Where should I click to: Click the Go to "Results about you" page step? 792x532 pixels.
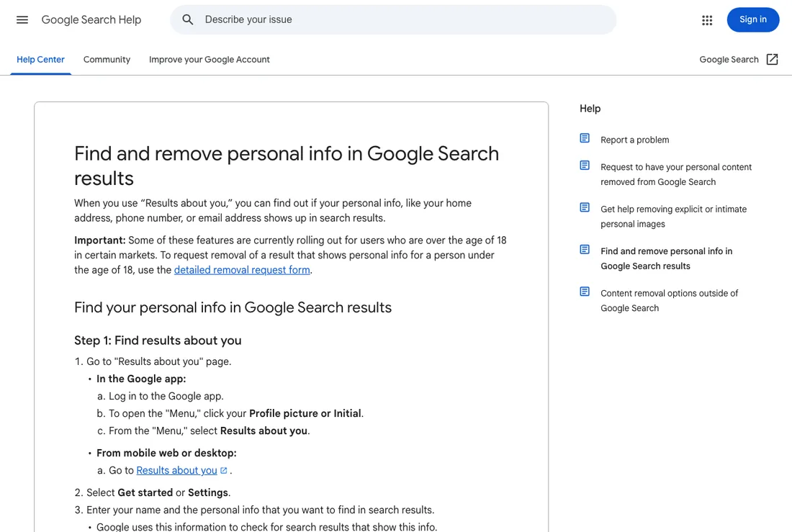point(158,361)
